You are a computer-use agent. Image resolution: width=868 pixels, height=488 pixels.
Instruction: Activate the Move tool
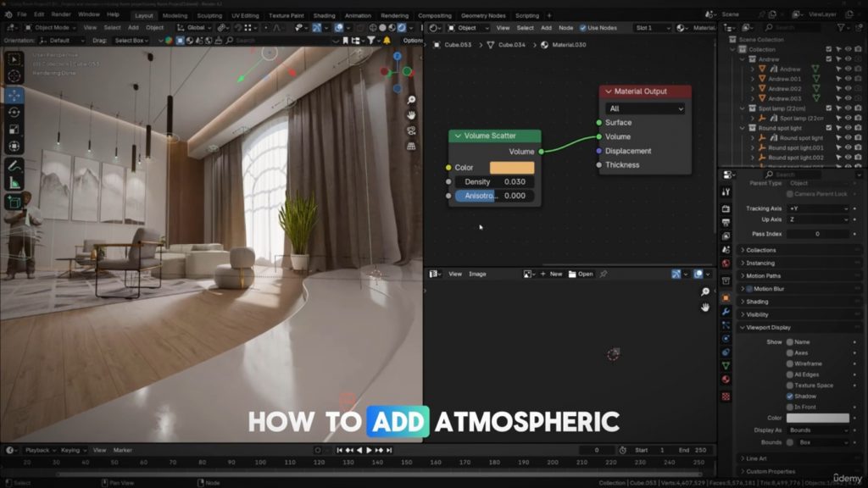(14, 95)
